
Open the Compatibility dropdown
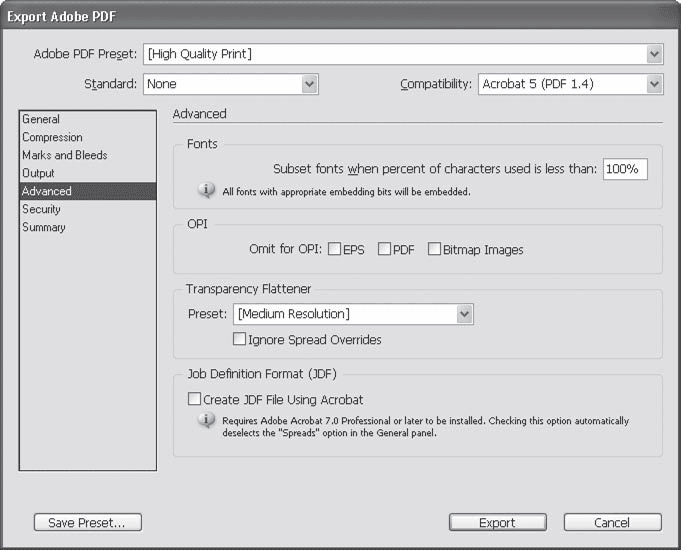pyautogui.click(x=654, y=85)
